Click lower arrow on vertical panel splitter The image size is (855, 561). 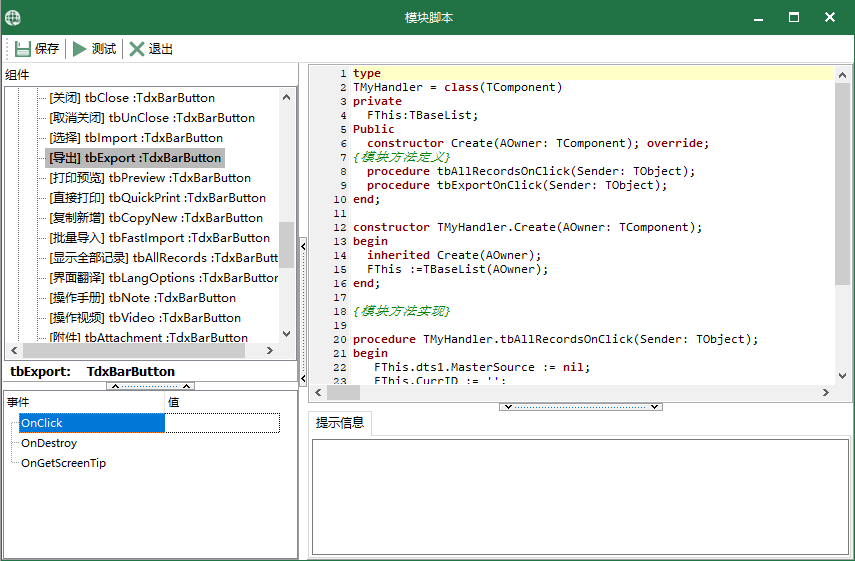(303, 378)
